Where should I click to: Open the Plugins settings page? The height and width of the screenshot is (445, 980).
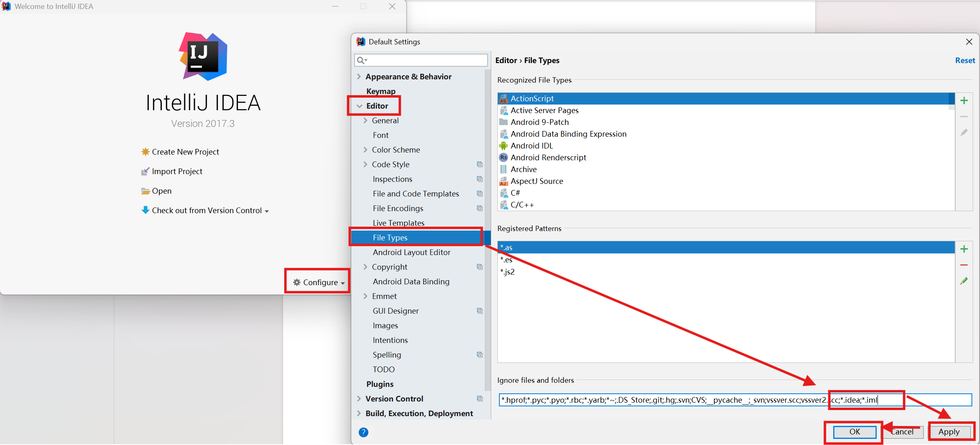(379, 384)
